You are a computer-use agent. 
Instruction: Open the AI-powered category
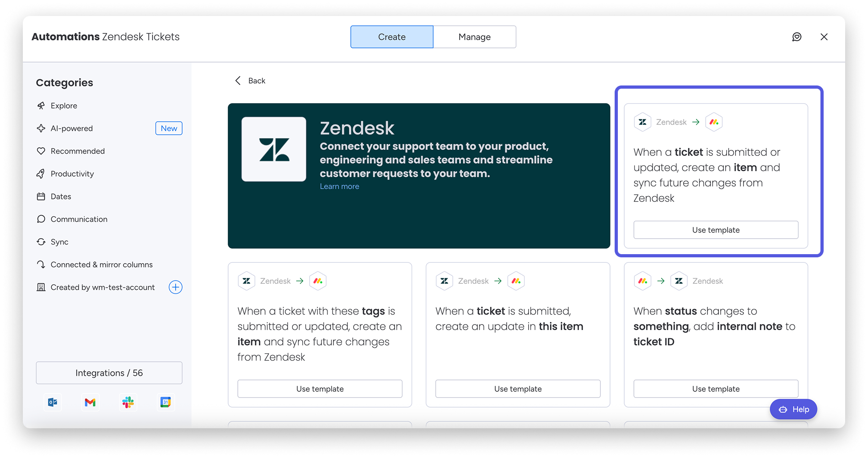tap(72, 128)
